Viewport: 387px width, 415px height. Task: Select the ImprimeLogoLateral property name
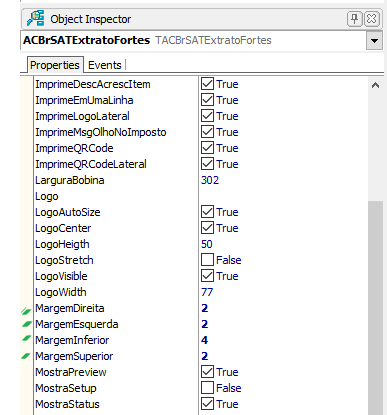[x=82, y=116]
